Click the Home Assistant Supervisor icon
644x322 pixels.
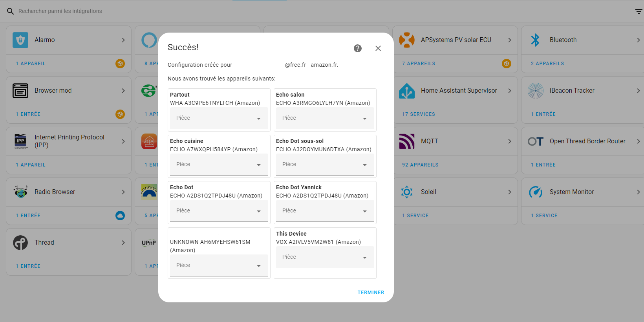pyautogui.click(x=407, y=91)
